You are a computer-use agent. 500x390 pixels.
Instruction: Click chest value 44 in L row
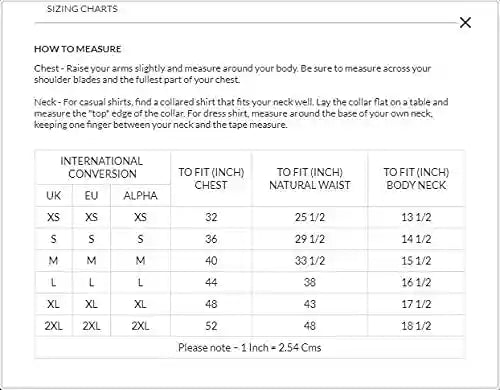pyautogui.click(x=211, y=282)
